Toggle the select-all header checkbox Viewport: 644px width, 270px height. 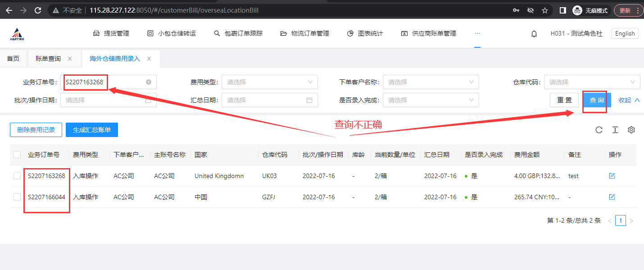[17, 155]
